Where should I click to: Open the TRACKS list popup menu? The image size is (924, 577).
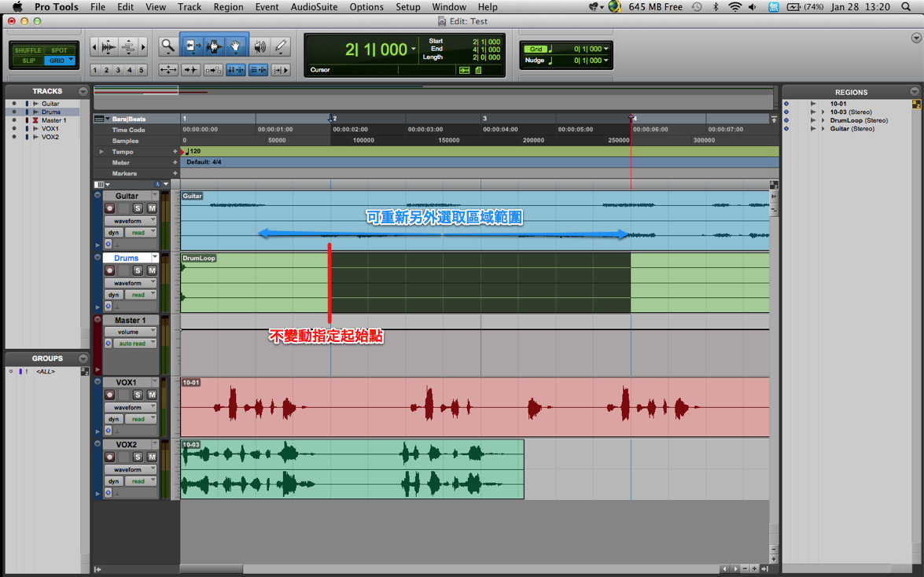(83, 91)
